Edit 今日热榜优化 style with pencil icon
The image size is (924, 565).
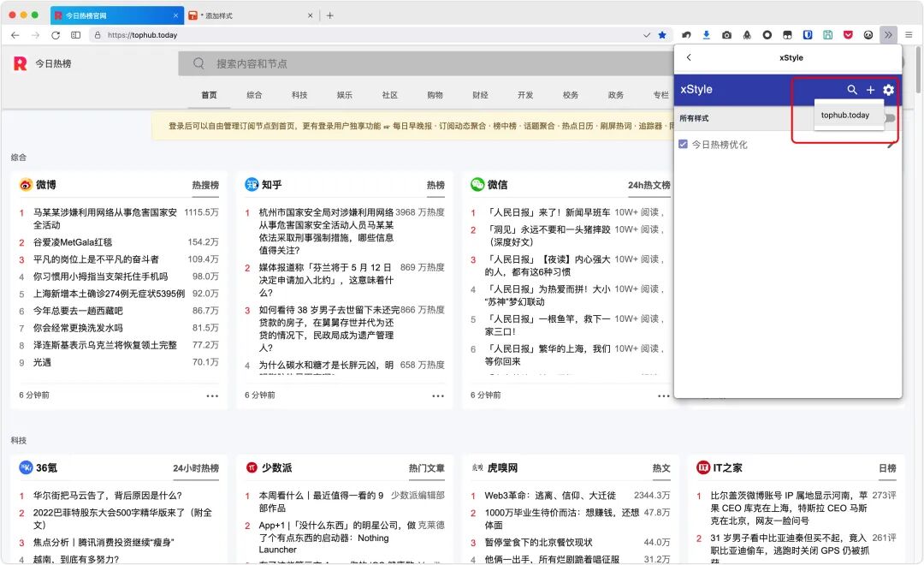pyautogui.click(x=891, y=145)
